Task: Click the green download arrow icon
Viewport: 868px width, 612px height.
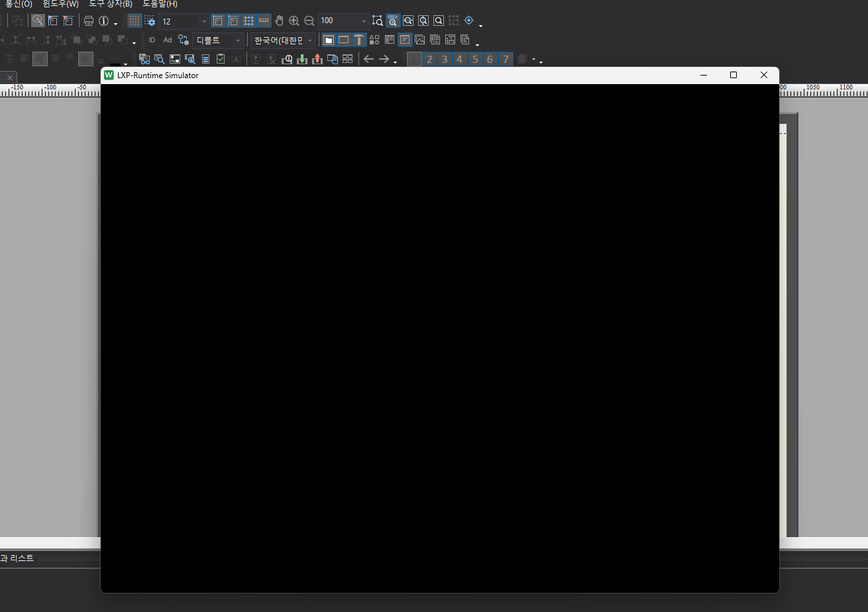Action: click(302, 59)
